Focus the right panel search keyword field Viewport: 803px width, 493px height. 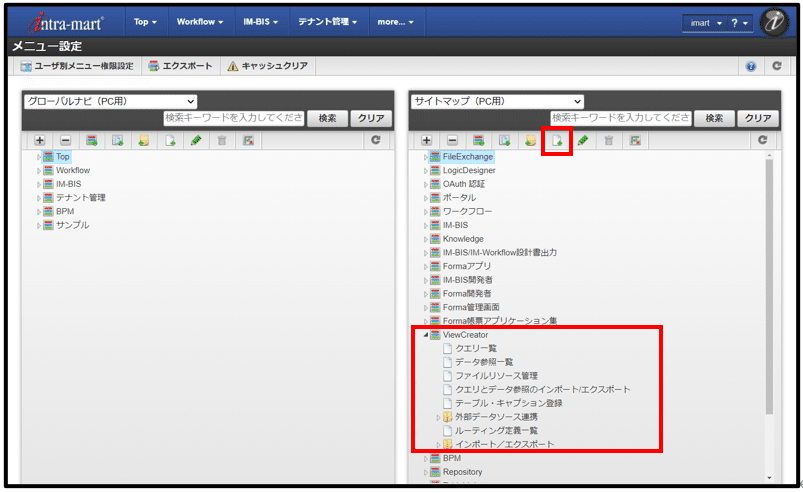621,118
